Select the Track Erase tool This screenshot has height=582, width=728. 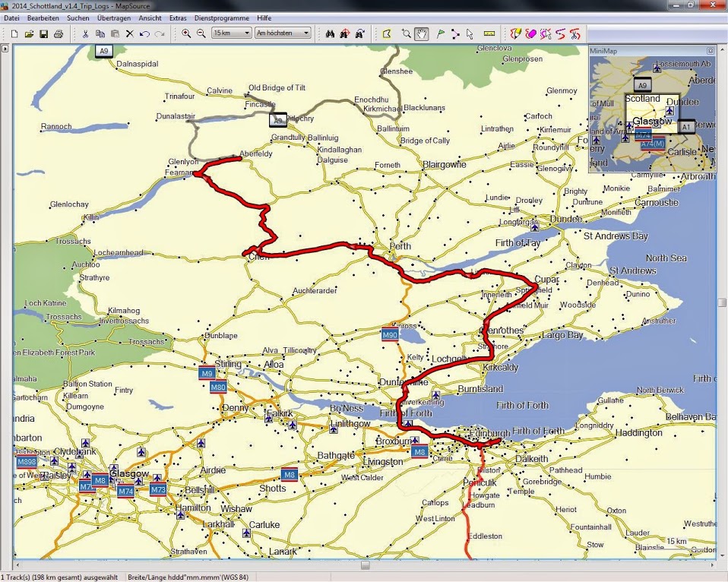pyautogui.click(x=530, y=33)
